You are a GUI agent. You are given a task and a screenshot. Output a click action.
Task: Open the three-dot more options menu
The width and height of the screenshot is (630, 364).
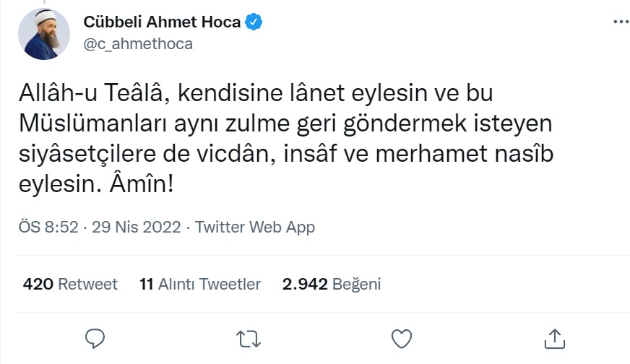pyautogui.click(x=621, y=22)
